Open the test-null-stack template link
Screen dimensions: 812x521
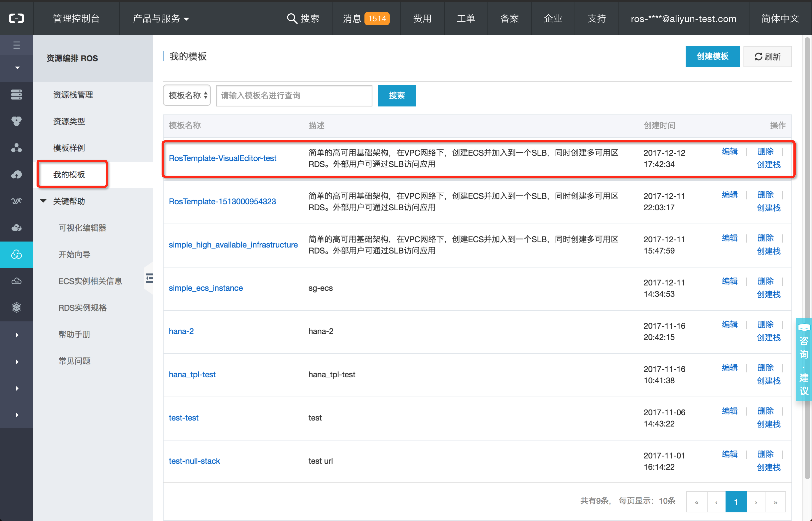(195, 461)
